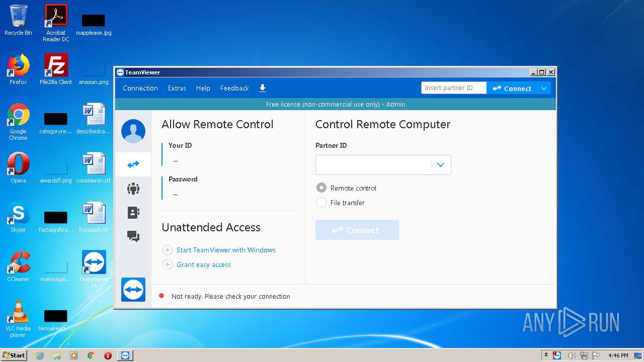Click Insert partner ID field in toolbar

pyautogui.click(x=454, y=88)
